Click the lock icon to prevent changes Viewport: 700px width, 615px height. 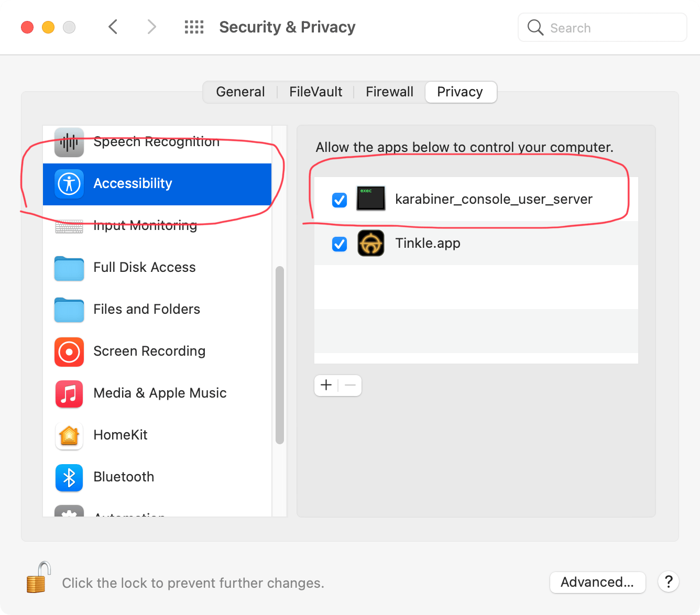pyautogui.click(x=38, y=577)
